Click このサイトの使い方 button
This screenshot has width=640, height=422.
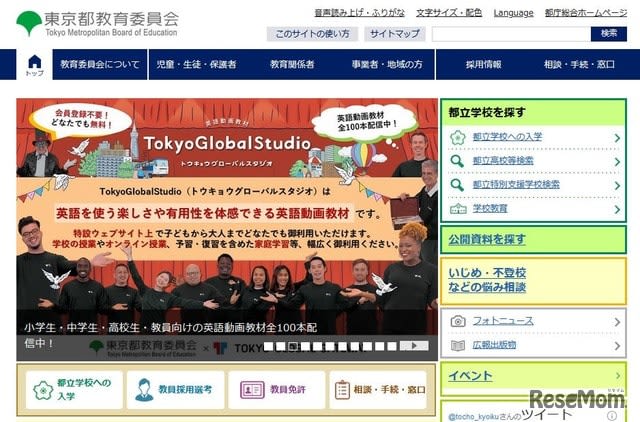312,34
